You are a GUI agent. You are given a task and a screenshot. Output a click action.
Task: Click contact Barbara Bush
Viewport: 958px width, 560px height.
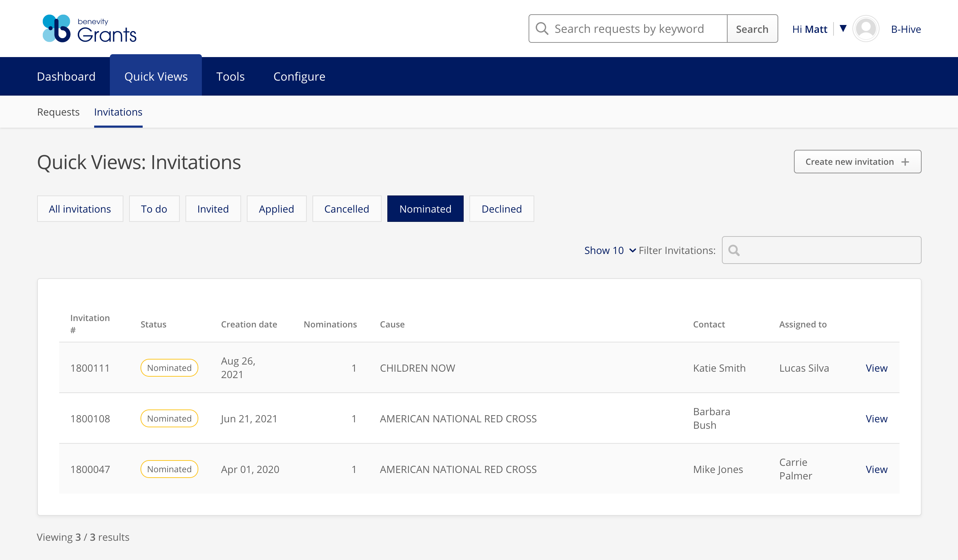click(x=712, y=418)
